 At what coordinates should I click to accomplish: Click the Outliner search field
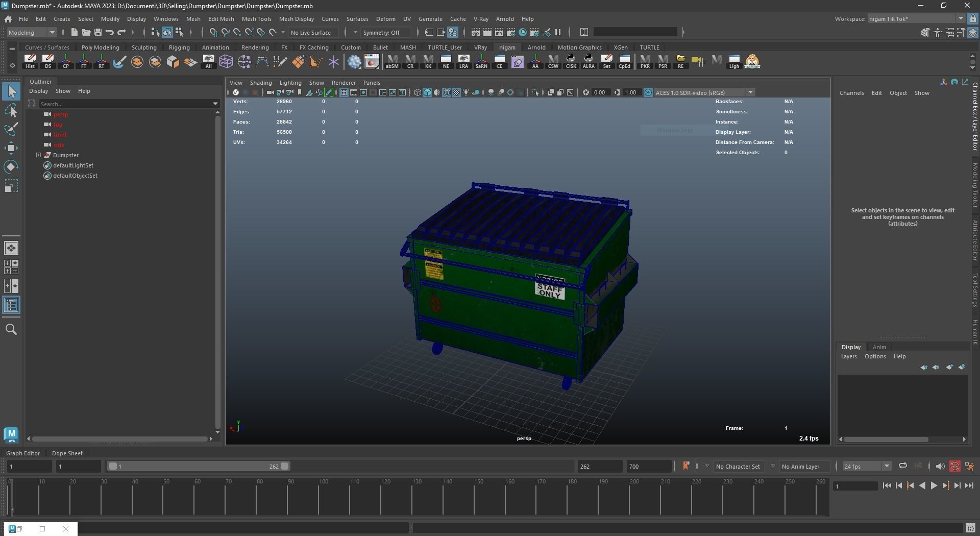click(x=125, y=104)
